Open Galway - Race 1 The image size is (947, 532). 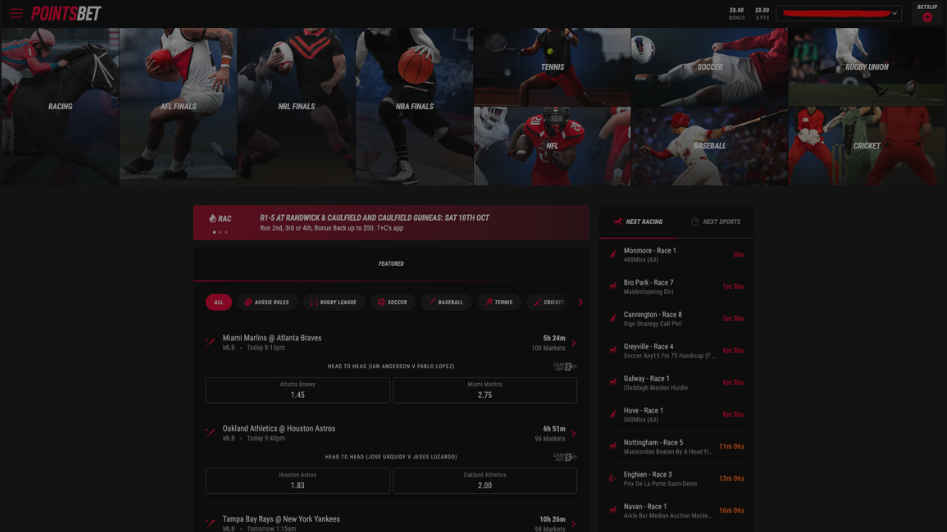(676, 383)
